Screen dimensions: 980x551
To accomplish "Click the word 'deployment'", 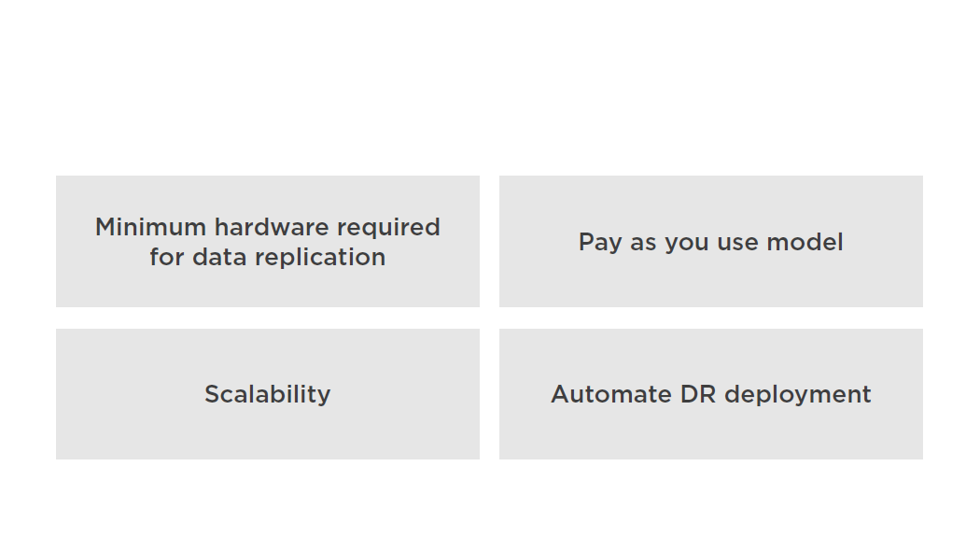I will tap(797, 396).
